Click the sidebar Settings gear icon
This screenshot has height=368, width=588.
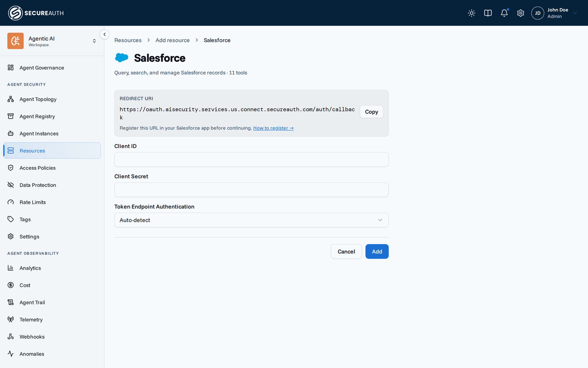[11, 236]
